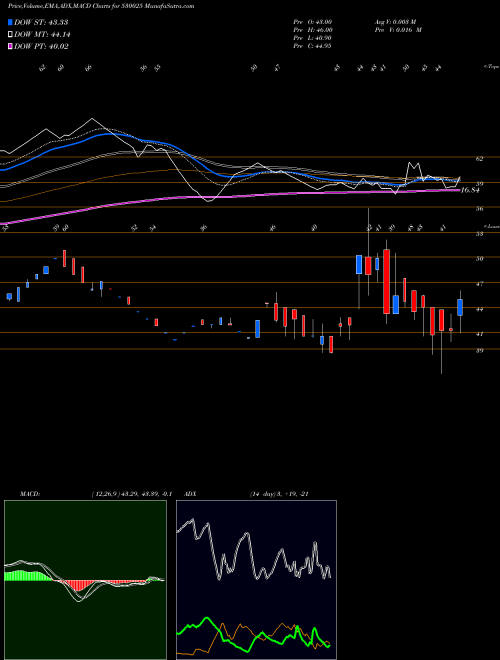
Task: Click the '36' price axis label
Action: pyautogui.click(x=479, y=208)
